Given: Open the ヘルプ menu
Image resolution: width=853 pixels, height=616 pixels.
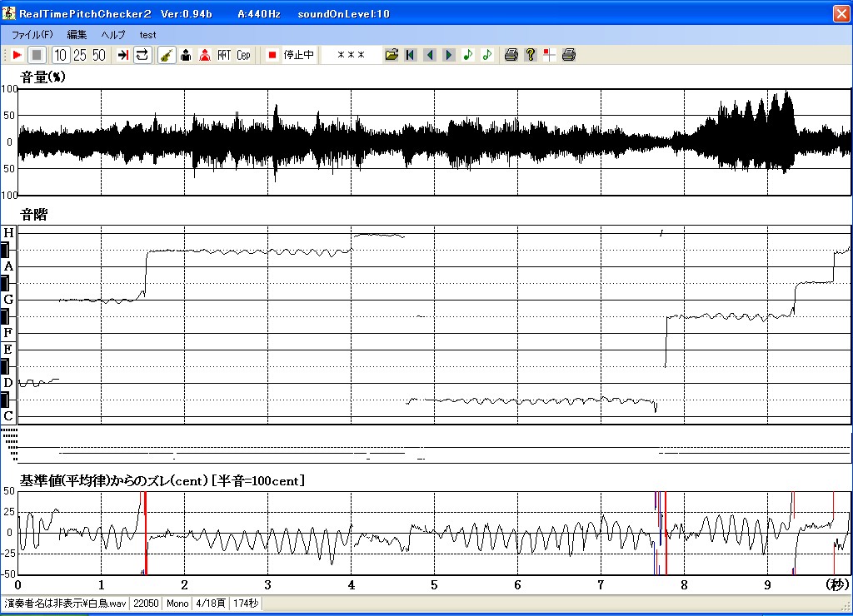Looking at the screenshot, I should click(113, 35).
